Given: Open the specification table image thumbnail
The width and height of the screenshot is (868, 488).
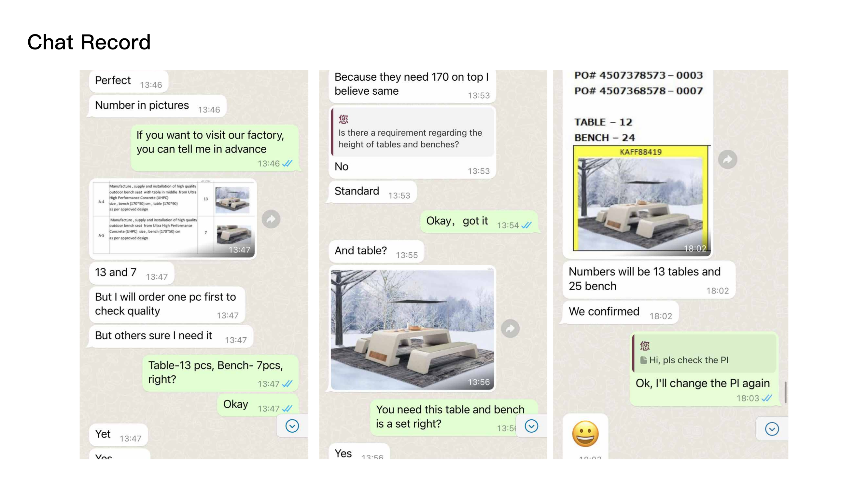Looking at the screenshot, I should [173, 219].
